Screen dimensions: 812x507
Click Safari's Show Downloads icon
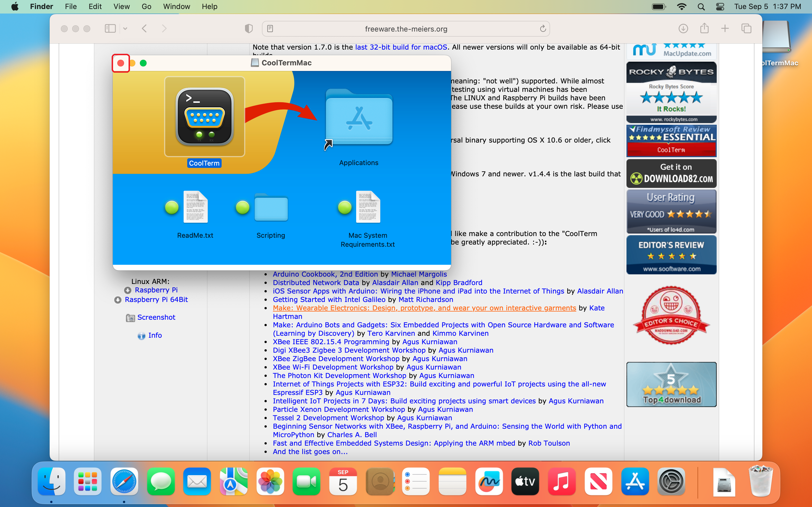click(x=683, y=29)
